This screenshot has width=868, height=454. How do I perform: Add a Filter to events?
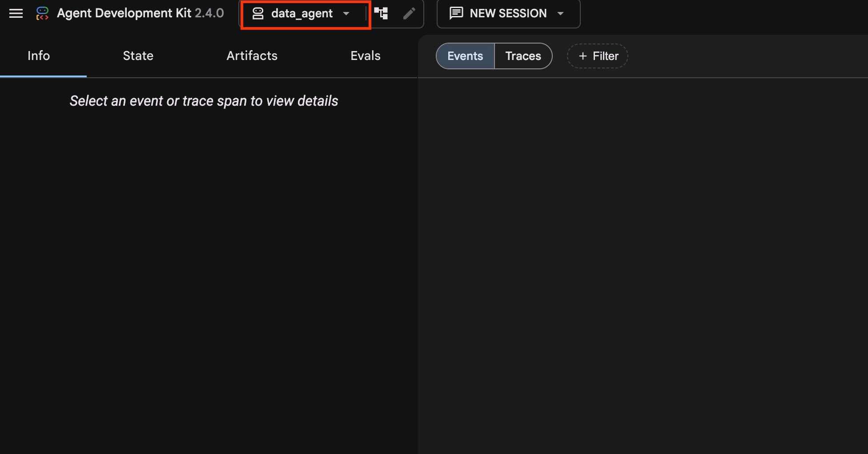pos(598,56)
